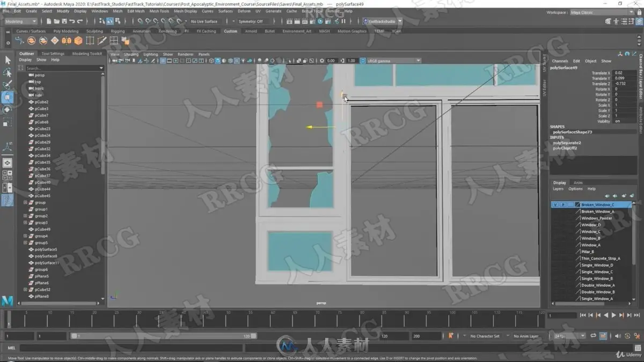
Task: Click the create new layer icon
Action: pyautogui.click(x=625, y=196)
